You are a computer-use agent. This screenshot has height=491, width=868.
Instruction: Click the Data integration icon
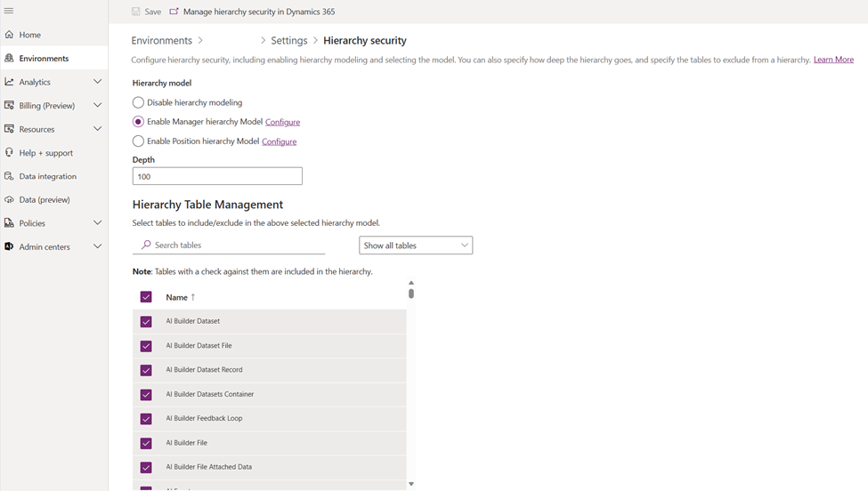pos(9,176)
